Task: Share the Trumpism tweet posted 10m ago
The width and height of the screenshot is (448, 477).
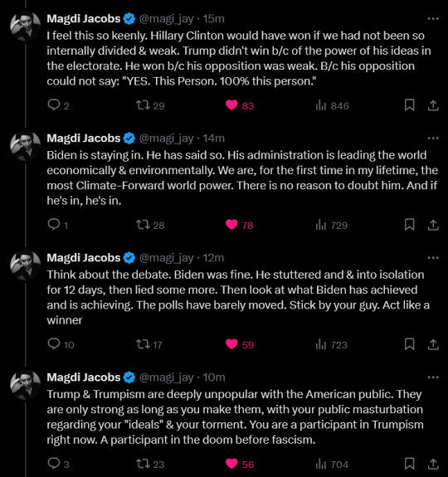Action: pyautogui.click(x=433, y=464)
